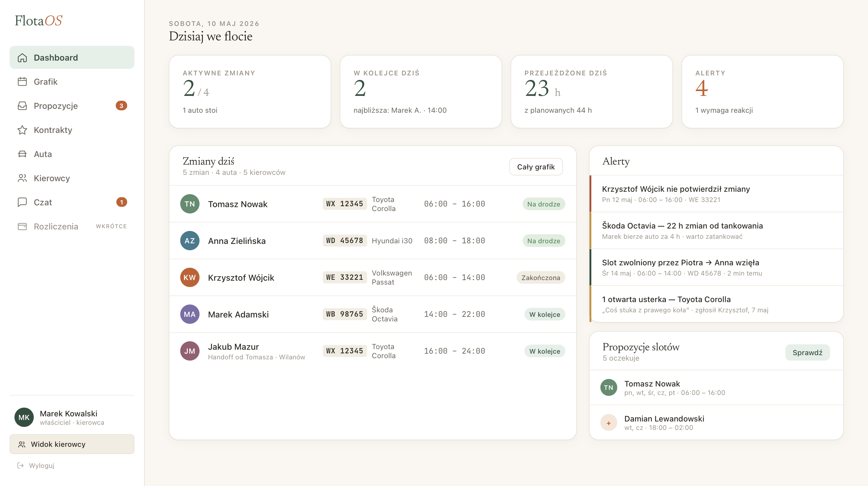Open alert about Krzysztof Wójcik unconfirmed shift
This screenshot has width=868, height=486.
point(717,194)
